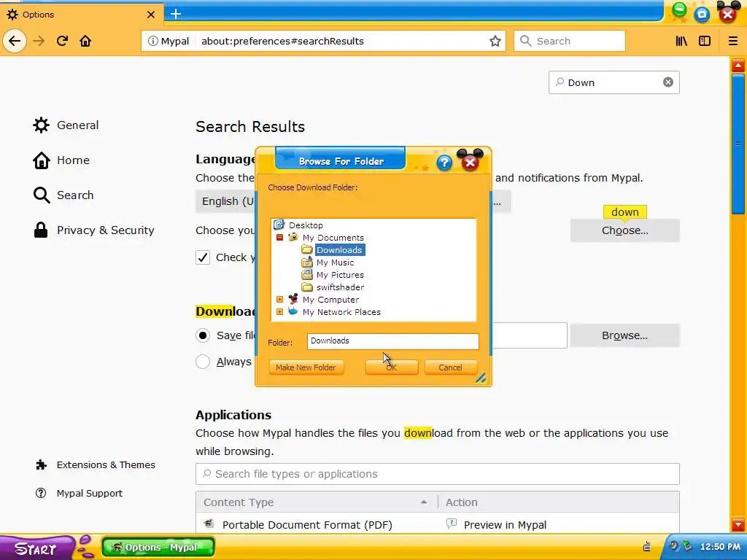This screenshot has height=560, width=747.
Task: Select the 'Save files to' radio button
Action: click(203, 335)
